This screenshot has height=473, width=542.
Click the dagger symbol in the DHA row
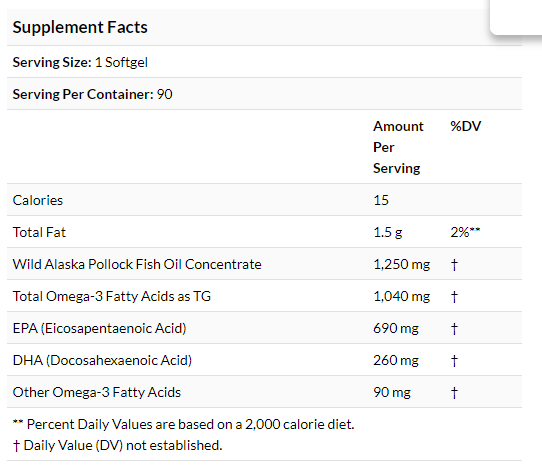(454, 361)
